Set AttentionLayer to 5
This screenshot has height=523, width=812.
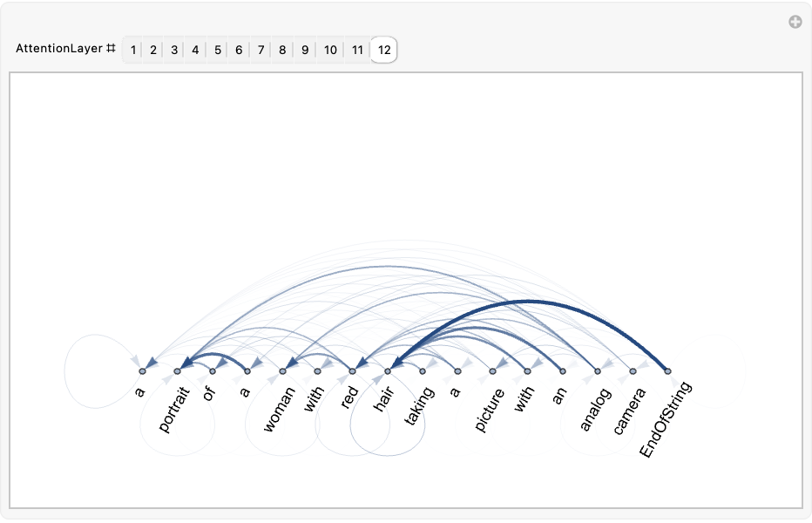[x=217, y=50]
